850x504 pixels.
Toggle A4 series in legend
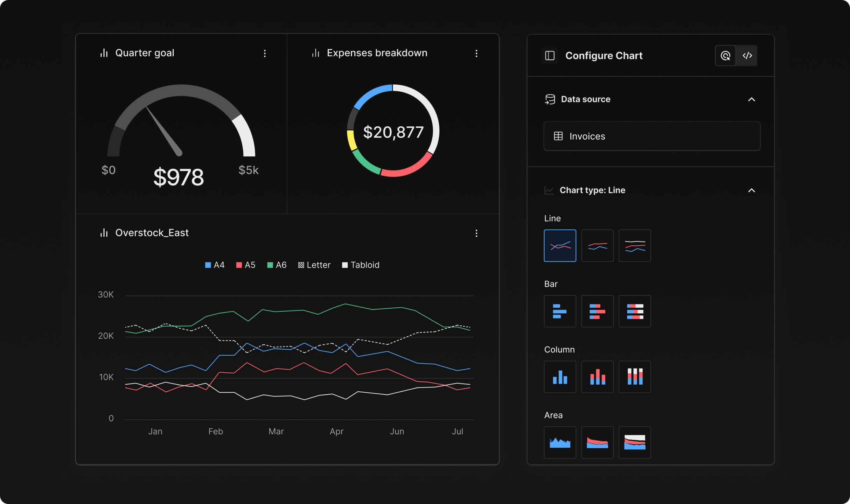(x=215, y=265)
